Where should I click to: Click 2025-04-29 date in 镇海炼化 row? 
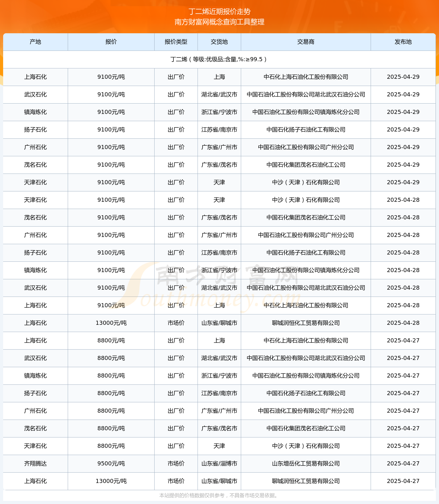pyautogui.click(x=403, y=112)
